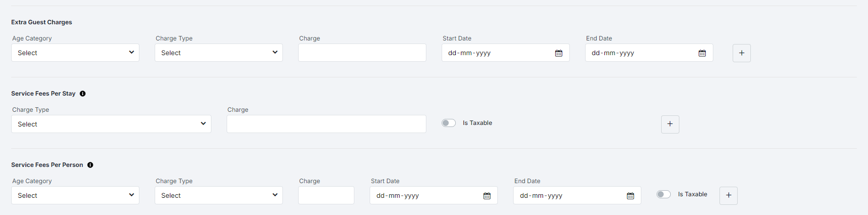Open Charge Type dropdown under Service Fees Per Stay
The height and width of the screenshot is (215, 868).
[111, 124]
